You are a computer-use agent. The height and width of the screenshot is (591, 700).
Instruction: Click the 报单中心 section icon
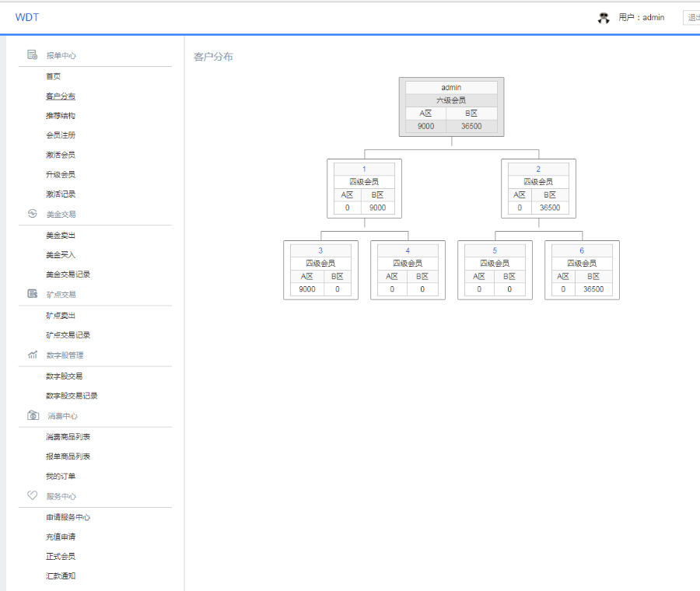click(x=32, y=55)
